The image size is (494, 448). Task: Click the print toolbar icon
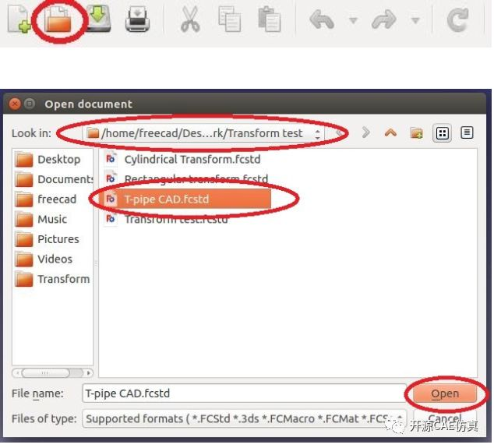tap(137, 19)
